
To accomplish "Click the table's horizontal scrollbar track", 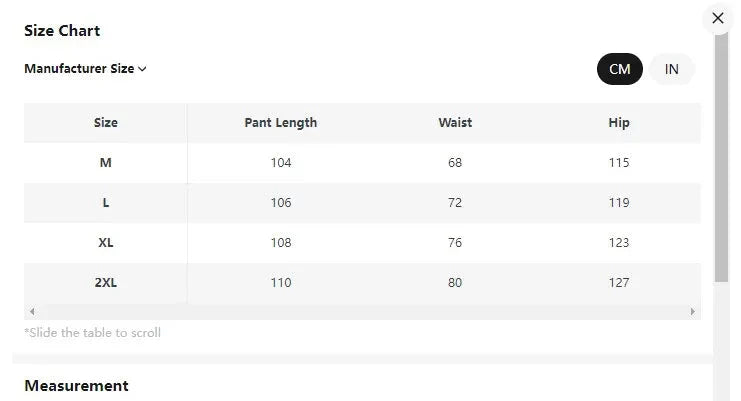I will click(360, 312).
